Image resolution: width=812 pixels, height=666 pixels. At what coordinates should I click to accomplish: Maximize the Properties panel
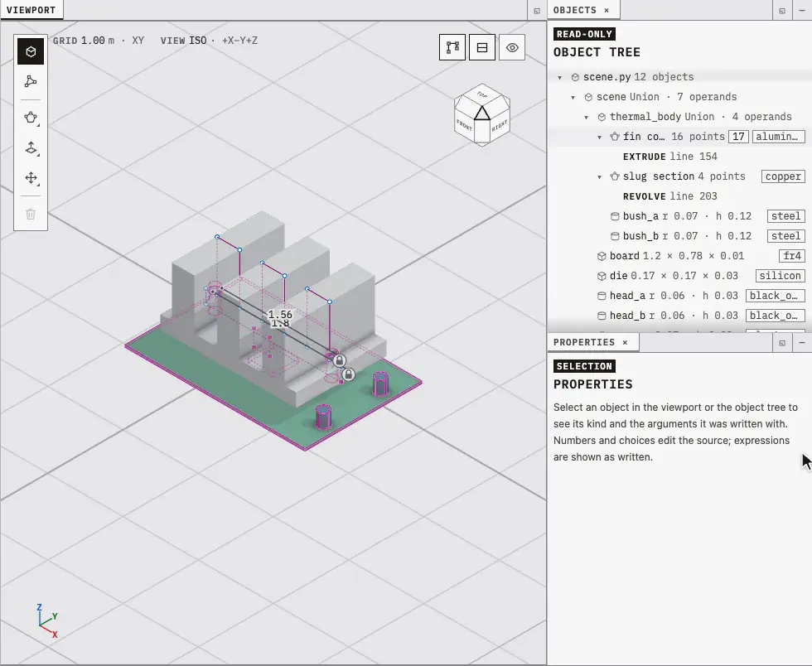(782, 342)
